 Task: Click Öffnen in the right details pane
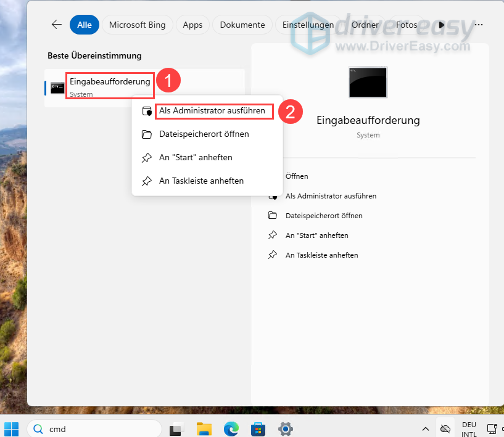[297, 176]
